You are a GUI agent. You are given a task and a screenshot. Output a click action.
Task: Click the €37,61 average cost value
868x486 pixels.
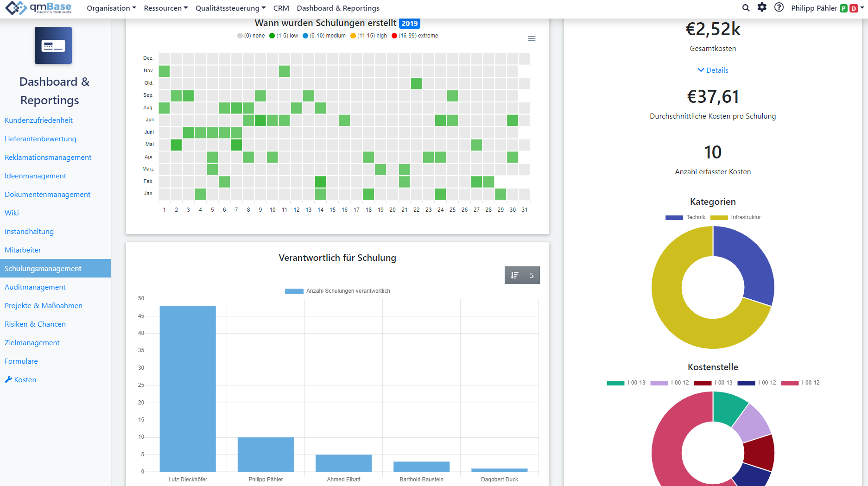pyautogui.click(x=713, y=97)
